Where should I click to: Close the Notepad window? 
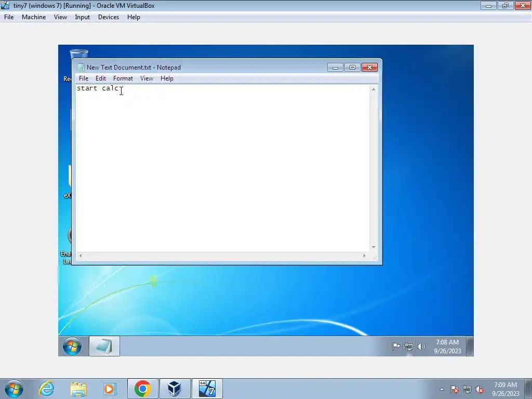tap(369, 67)
